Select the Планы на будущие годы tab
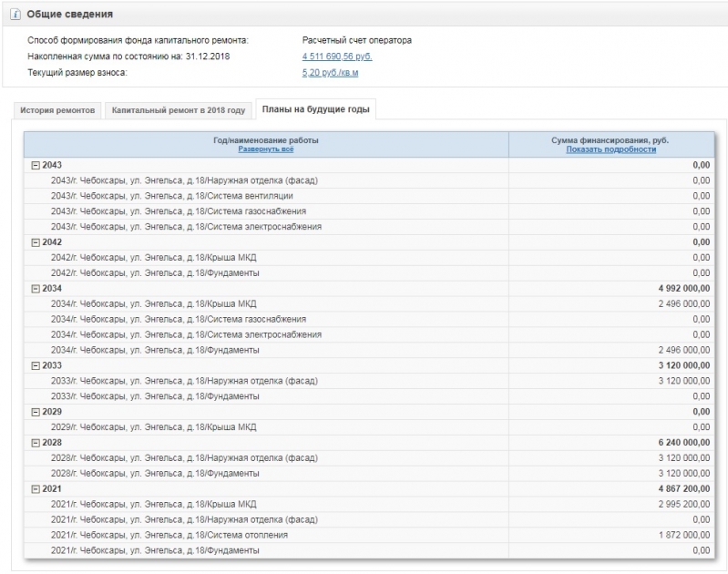The image size is (728, 574). [x=315, y=109]
